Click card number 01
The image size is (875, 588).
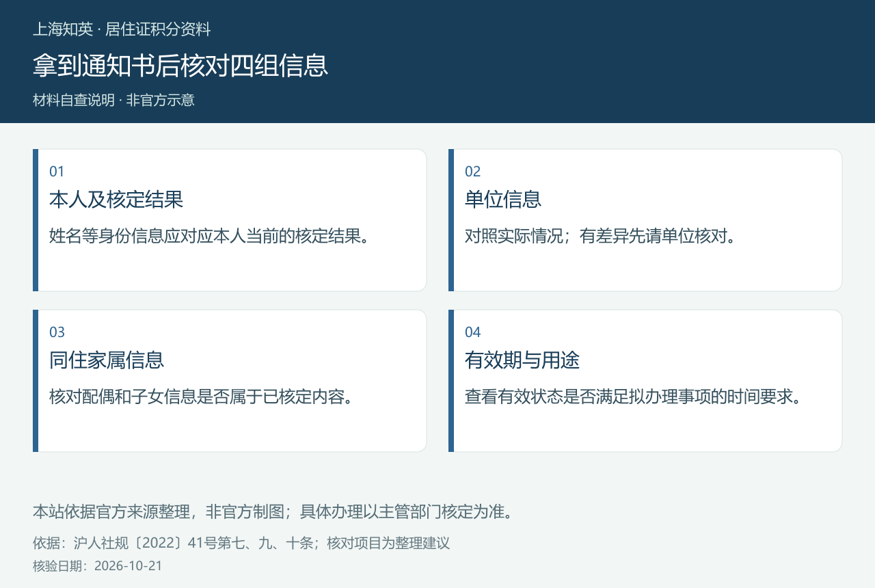(x=57, y=172)
